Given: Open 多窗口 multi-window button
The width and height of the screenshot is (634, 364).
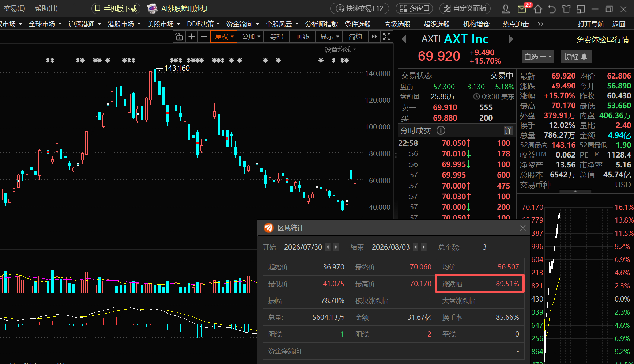Looking at the screenshot, I should 414,8.
